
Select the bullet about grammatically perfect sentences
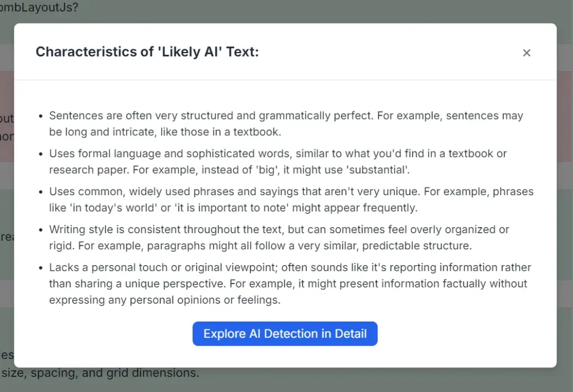280,124
